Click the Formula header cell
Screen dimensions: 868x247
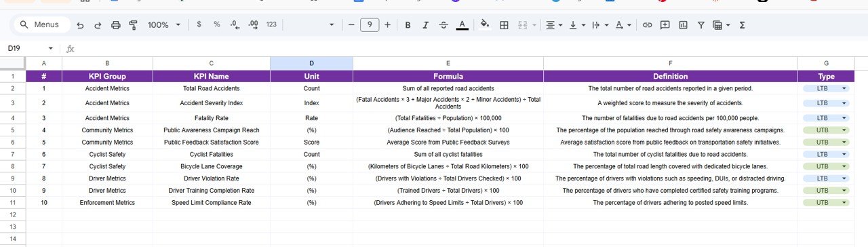[x=448, y=77]
